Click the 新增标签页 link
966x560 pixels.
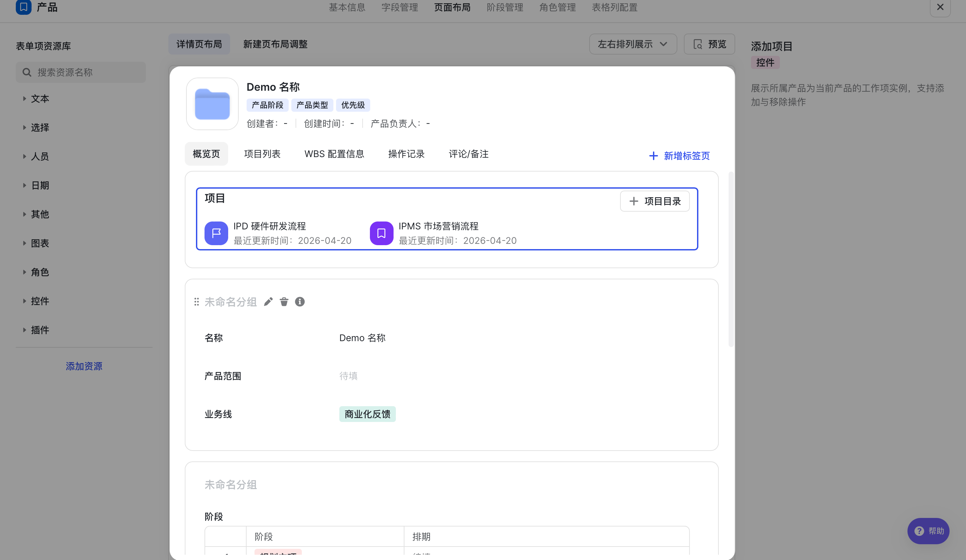click(679, 155)
